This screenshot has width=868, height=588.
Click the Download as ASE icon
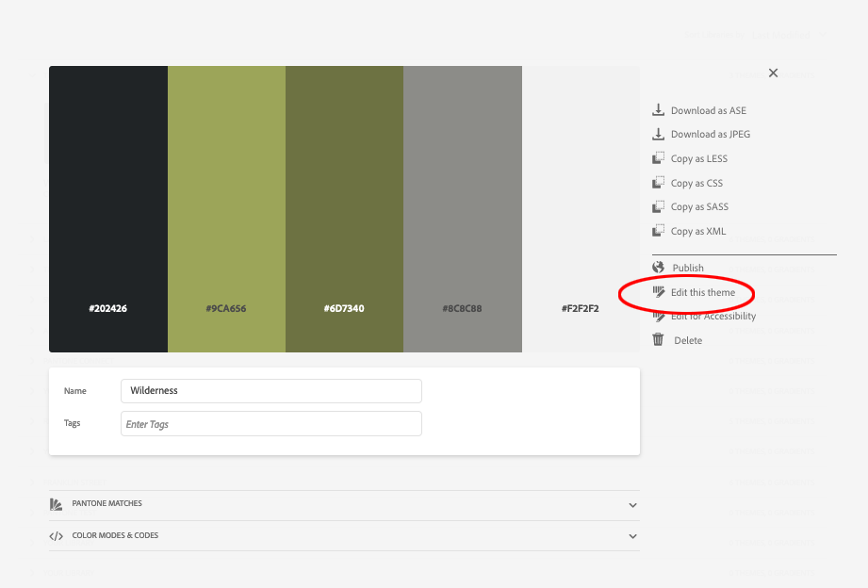click(x=657, y=109)
